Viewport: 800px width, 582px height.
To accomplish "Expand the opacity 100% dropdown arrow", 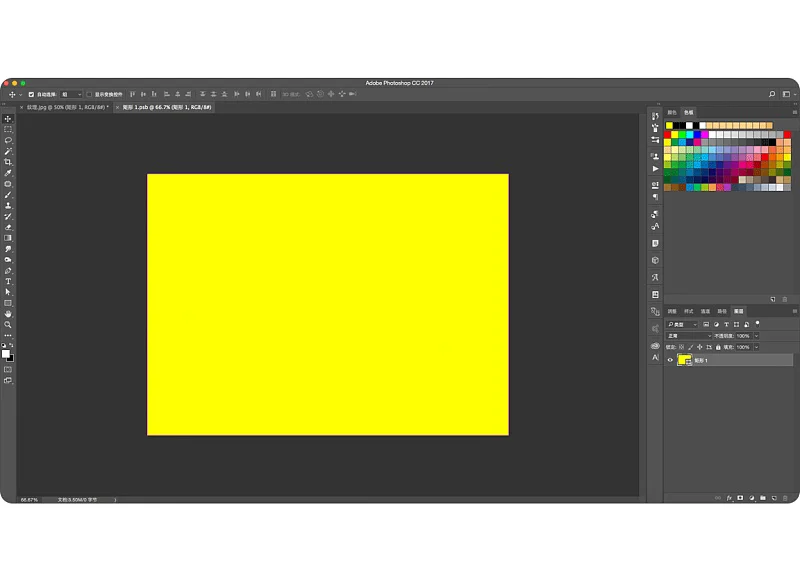I will [757, 336].
